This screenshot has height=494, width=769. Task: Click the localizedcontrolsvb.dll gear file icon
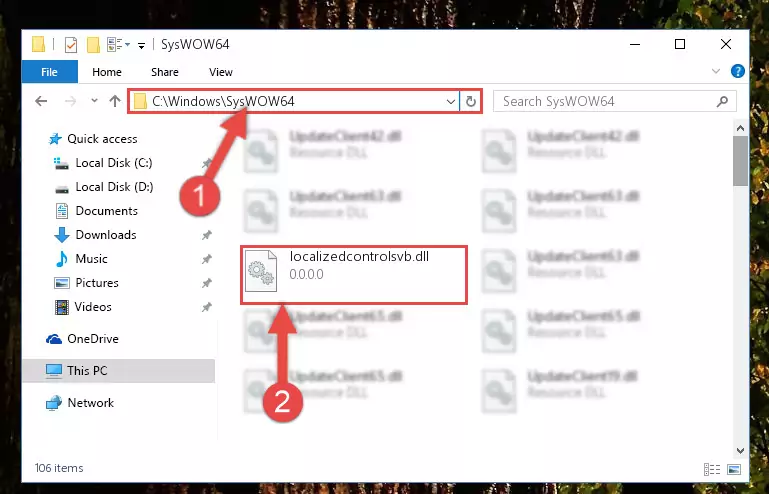tap(260, 271)
